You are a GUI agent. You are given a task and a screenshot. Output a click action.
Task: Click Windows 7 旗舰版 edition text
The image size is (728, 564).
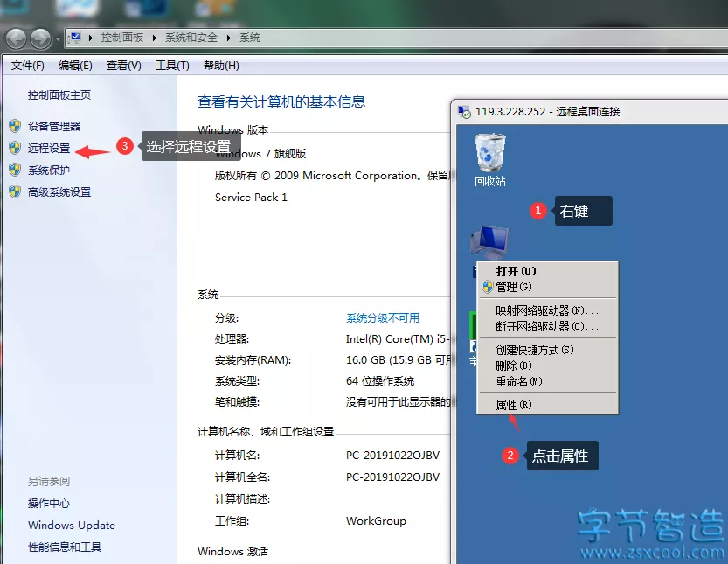pos(260,153)
